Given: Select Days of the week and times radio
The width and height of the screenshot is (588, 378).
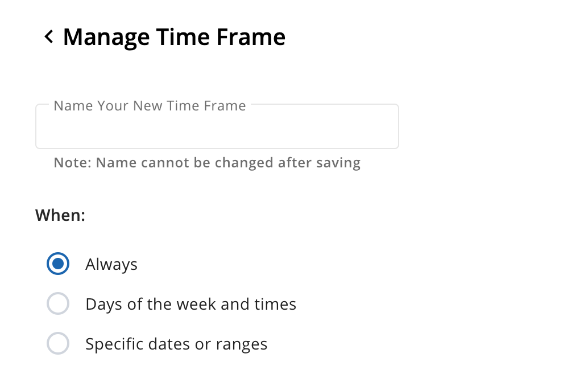Looking at the screenshot, I should point(58,303).
